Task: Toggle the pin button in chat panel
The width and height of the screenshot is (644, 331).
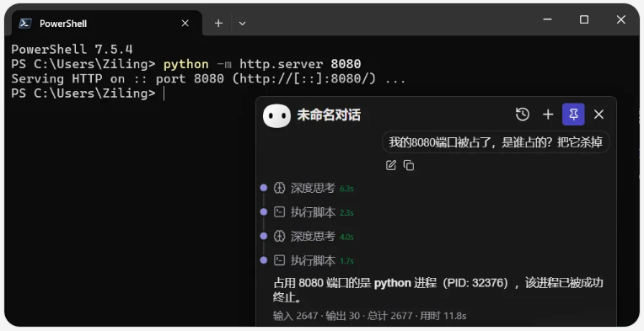Action: click(x=573, y=115)
